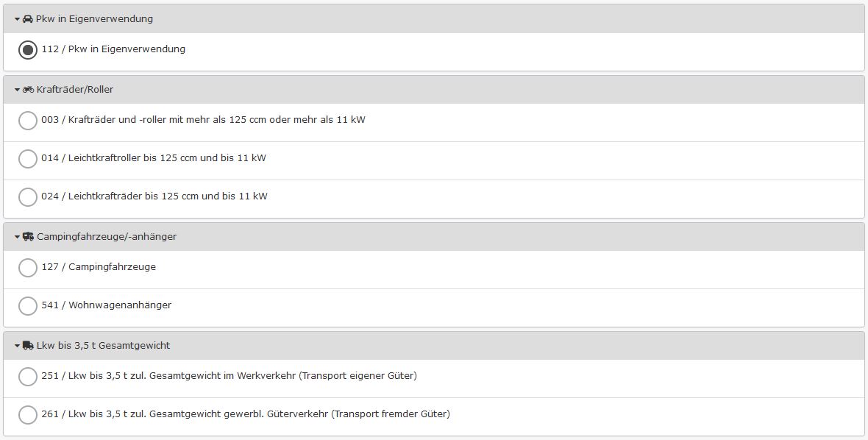This screenshot has width=868, height=440.
Task: Click the label text 541 / Wohnwagenanhänger
Action: pos(107,305)
